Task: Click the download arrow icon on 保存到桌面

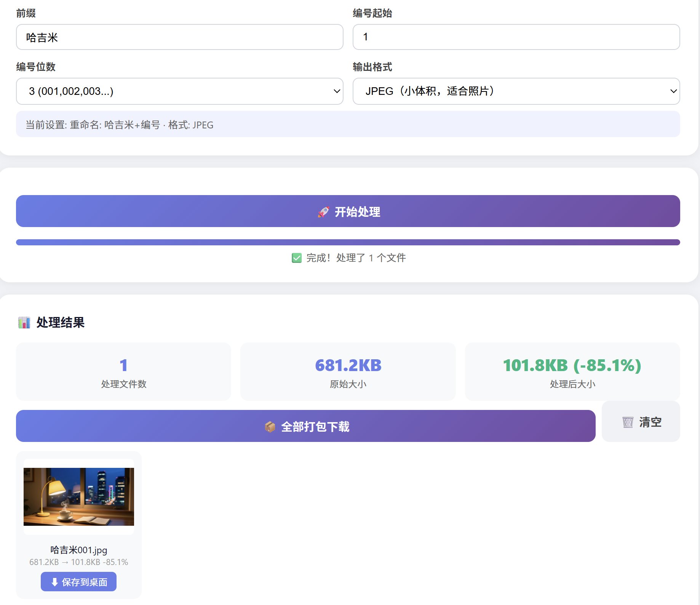Action: click(54, 582)
